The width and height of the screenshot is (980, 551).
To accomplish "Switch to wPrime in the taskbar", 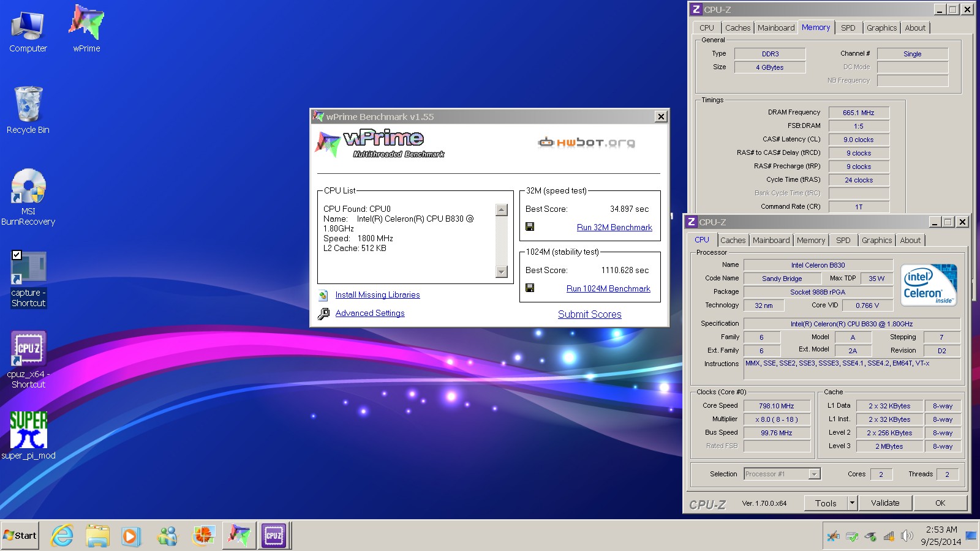I will pos(239,536).
